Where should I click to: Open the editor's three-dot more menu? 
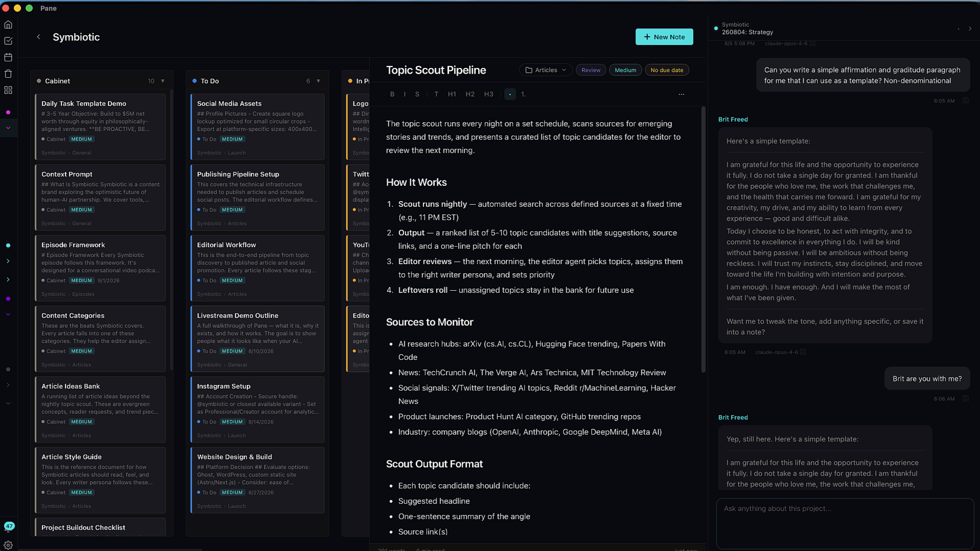coord(681,94)
